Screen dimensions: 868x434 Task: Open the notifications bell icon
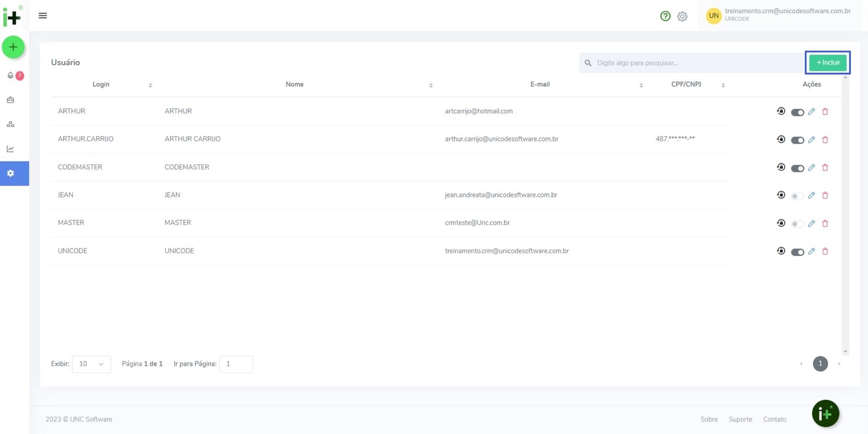[x=10, y=75]
